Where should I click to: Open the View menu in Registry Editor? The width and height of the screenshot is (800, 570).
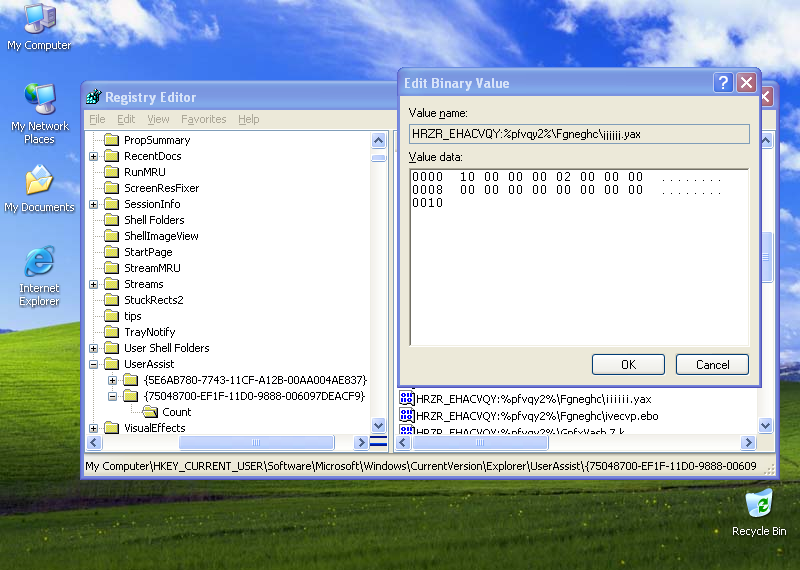(x=158, y=119)
